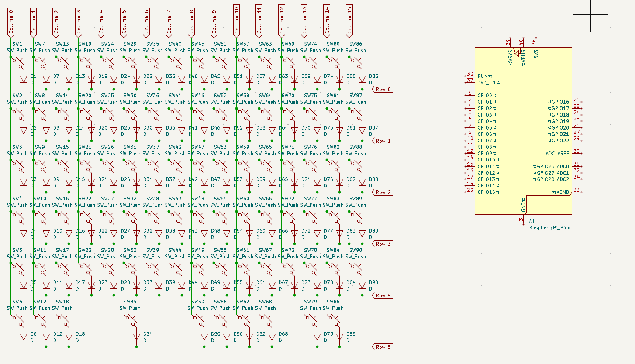
Task: Select the D1 diode symbol
Action: (24, 79)
